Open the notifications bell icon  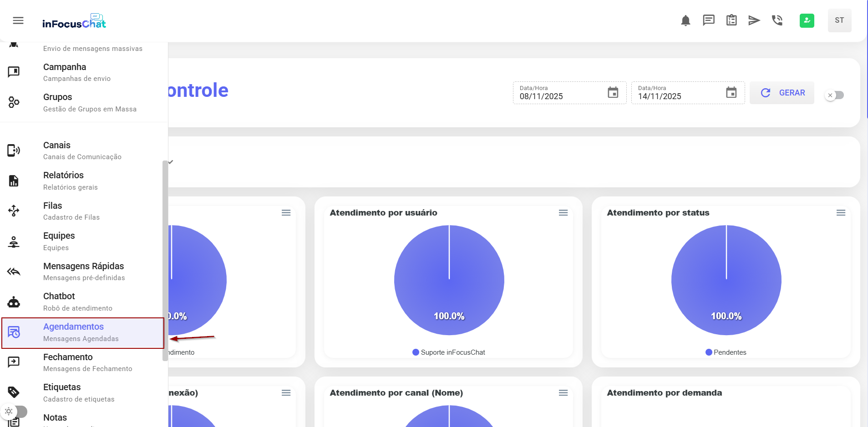click(685, 20)
